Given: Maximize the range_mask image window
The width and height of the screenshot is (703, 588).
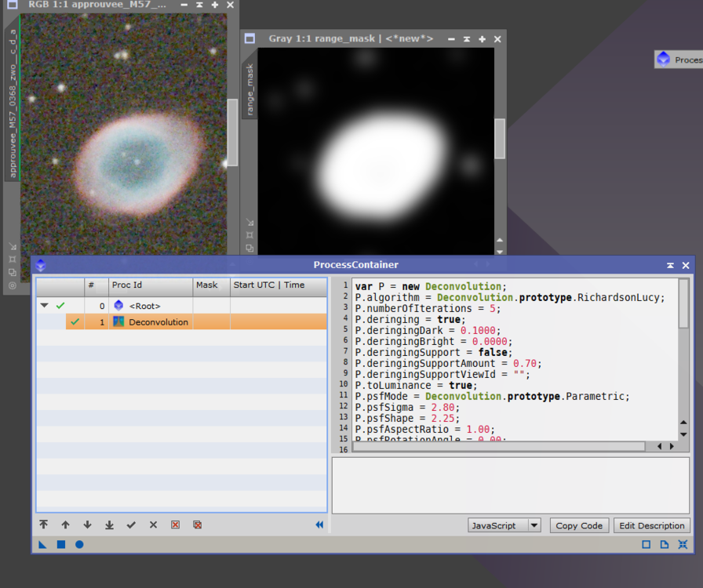Looking at the screenshot, I should tap(482, 39).
